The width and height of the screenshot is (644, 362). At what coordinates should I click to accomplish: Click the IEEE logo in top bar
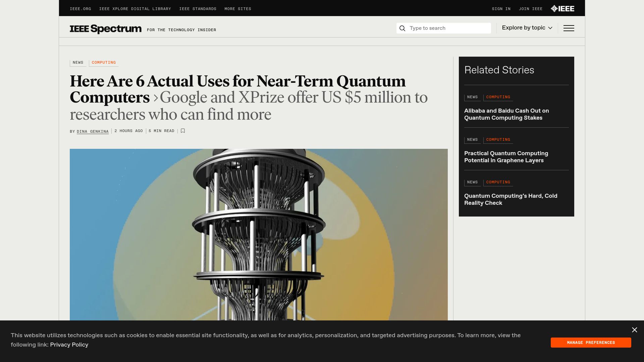[562, 9]
